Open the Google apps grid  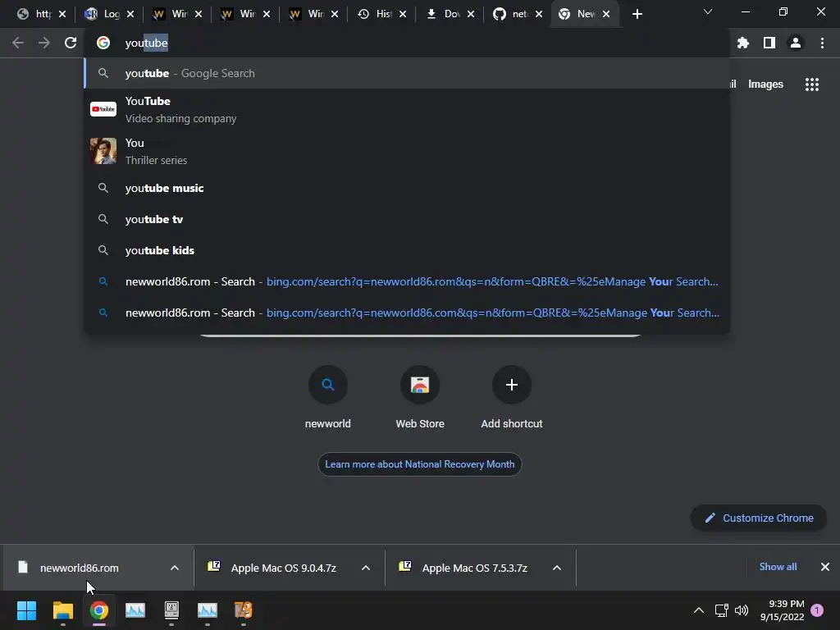pos(811,84)
